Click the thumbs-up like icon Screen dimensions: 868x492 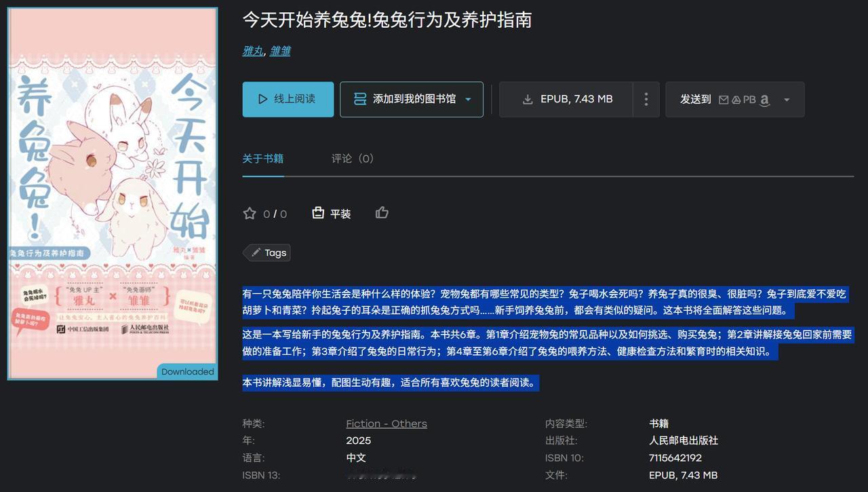(x=382, y=212)
